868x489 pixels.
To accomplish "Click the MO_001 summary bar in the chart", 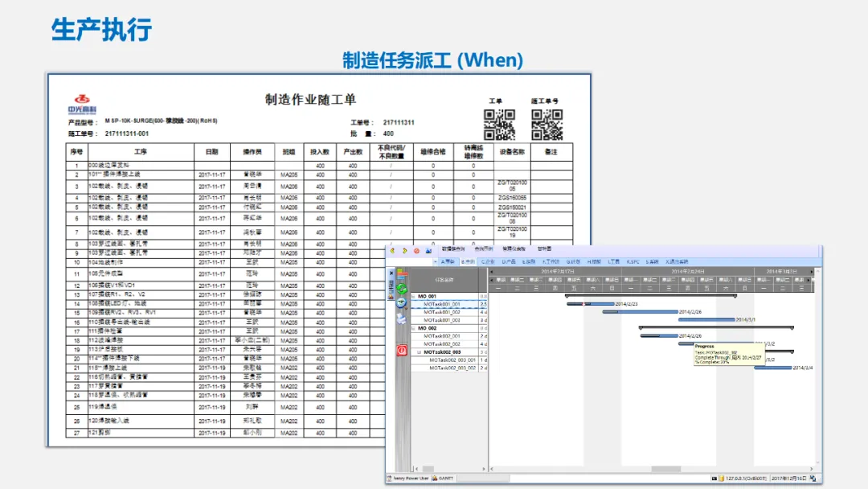I will pyautogui.click(x=651, y=296).
